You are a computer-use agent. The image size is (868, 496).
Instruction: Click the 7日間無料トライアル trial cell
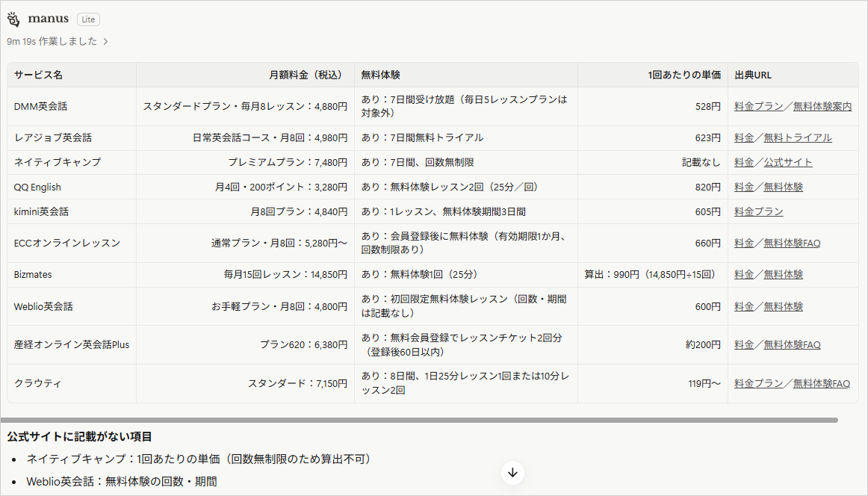pyautogui.click(x=466, y=138)
